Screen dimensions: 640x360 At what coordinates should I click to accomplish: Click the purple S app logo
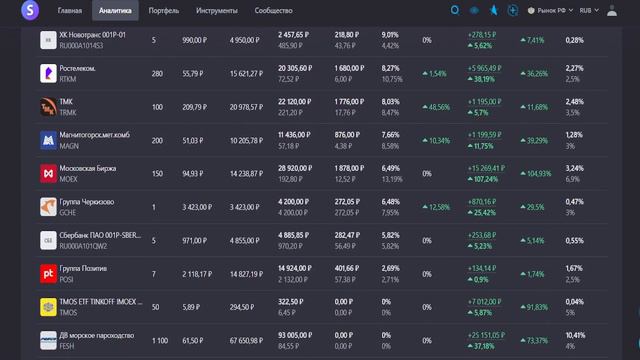30,10
